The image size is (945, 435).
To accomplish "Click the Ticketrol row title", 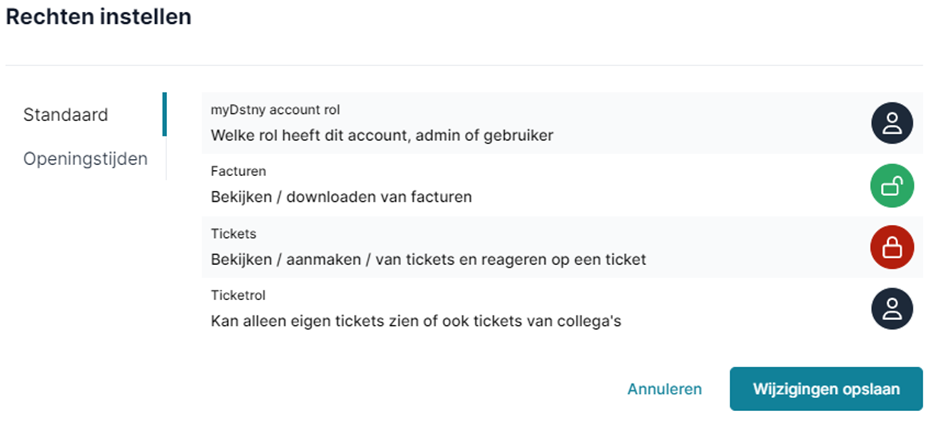I will 238,295.
